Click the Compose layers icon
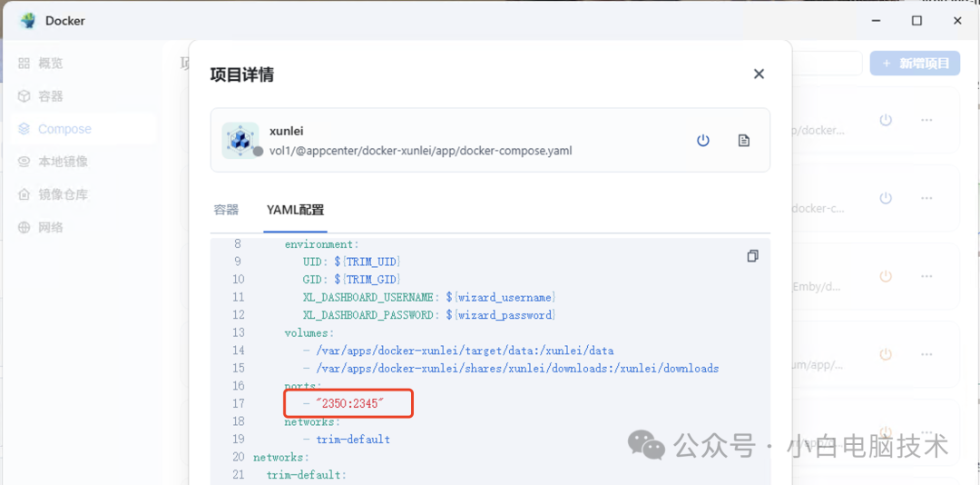 click(24, 129)
